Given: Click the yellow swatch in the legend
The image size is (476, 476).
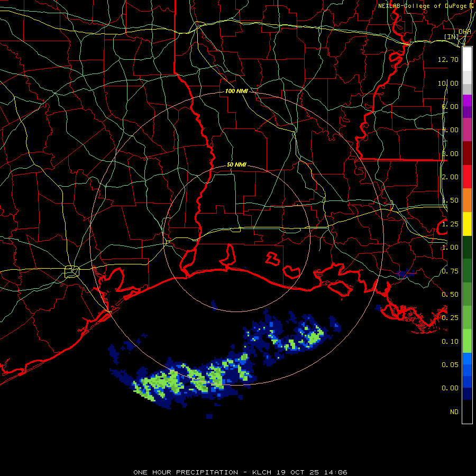Looking at the screenshot, I should [467, 224].
